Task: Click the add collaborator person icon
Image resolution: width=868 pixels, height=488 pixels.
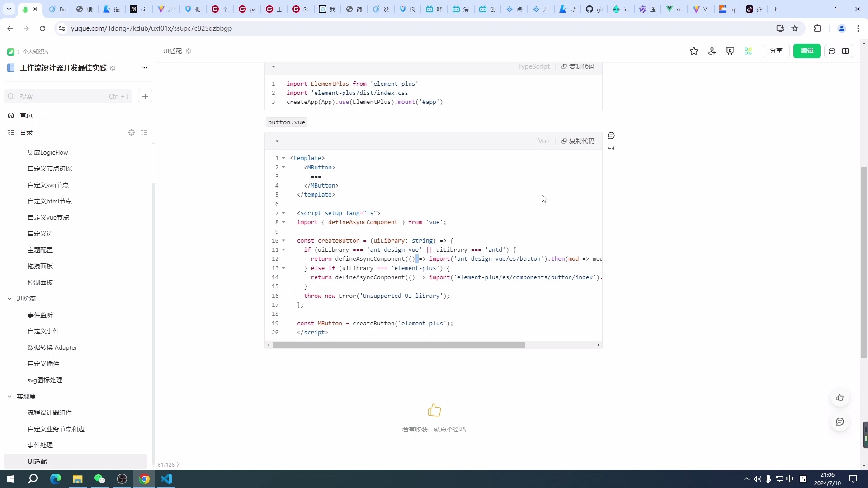Action: [712, 51]
